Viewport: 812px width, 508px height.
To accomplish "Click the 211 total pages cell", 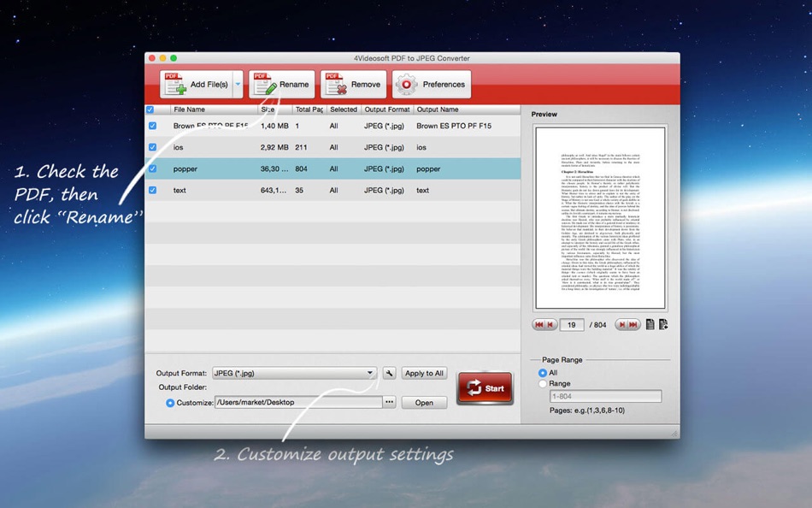I will pos(301,148).
